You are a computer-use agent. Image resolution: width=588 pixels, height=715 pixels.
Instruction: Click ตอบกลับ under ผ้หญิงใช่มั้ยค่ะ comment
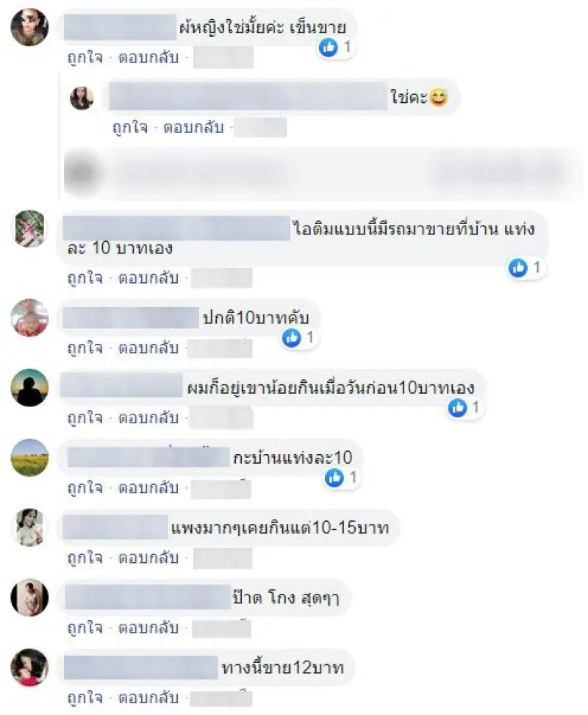tap(148, 57)
